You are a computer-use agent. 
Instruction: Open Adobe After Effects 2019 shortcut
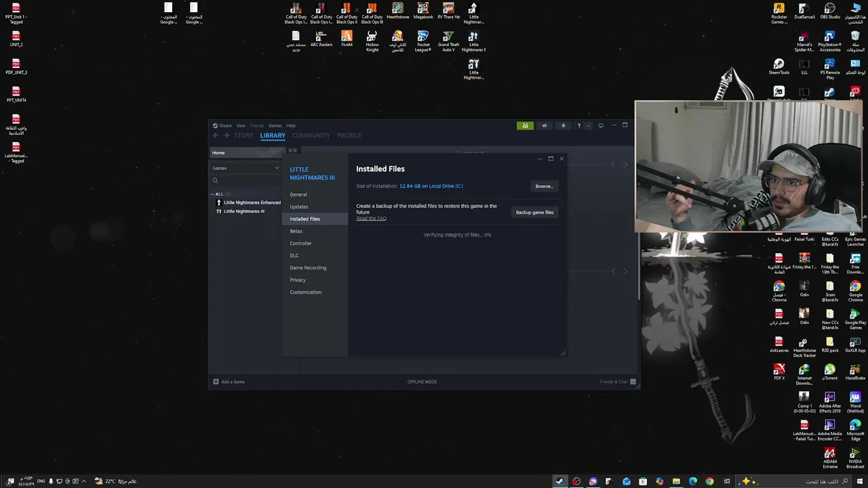830,403
